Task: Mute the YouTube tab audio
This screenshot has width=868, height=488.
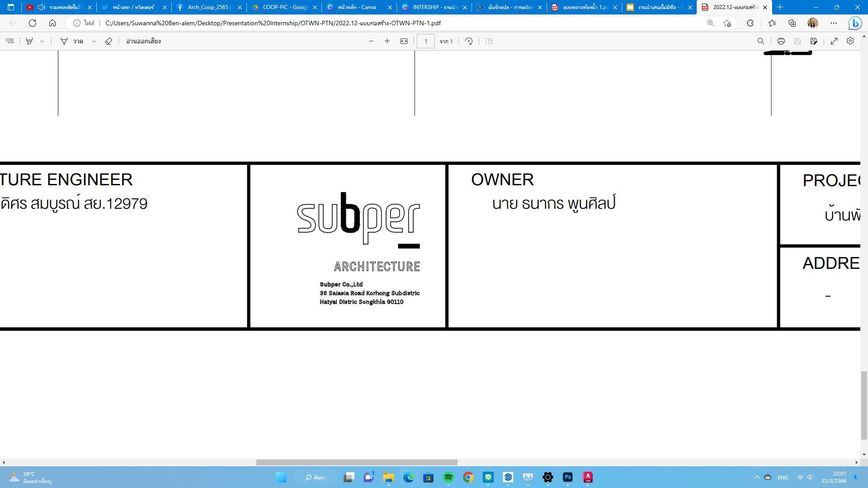Action: [x=42, y=7]
